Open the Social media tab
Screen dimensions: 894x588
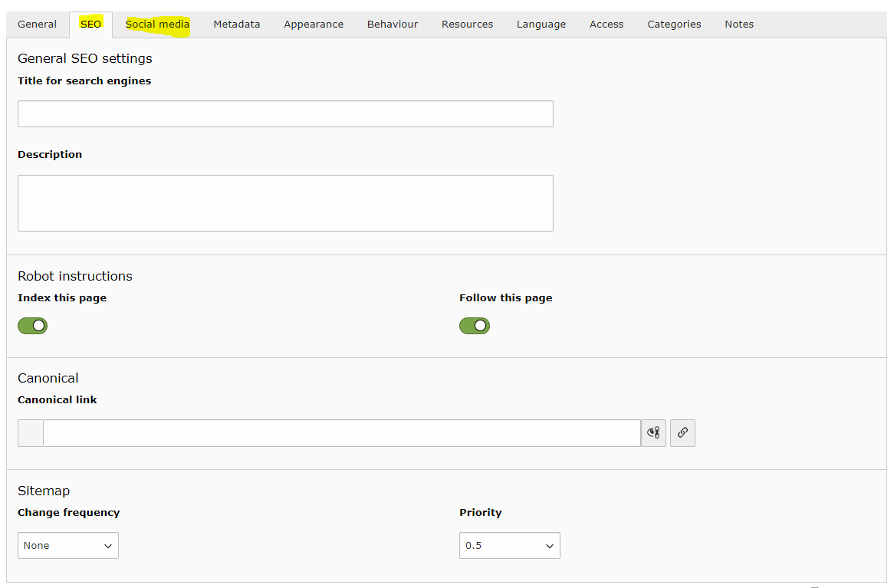[157, 25]
